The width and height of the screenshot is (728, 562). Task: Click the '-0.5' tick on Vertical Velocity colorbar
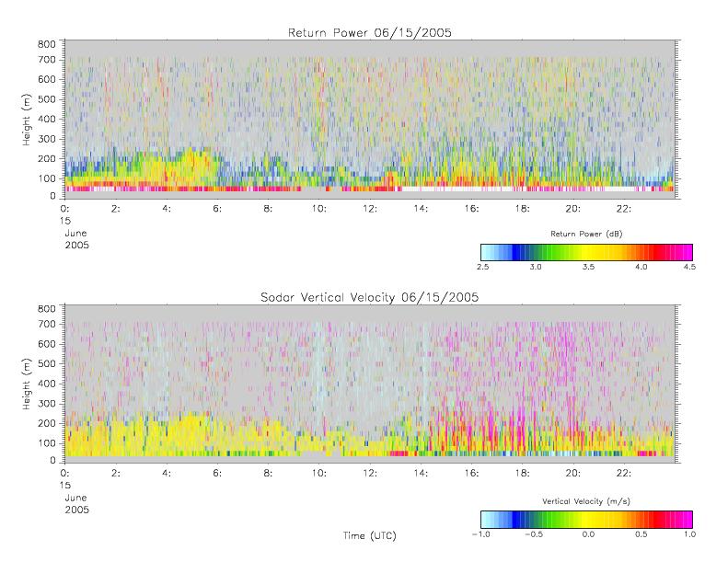point(534,534)
